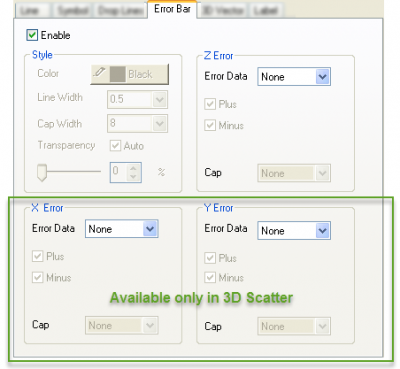Viewport: 400px width, 369px height.
Task: Toggle the Z Error Minus checkbox
Action: (x=210, y=125)
